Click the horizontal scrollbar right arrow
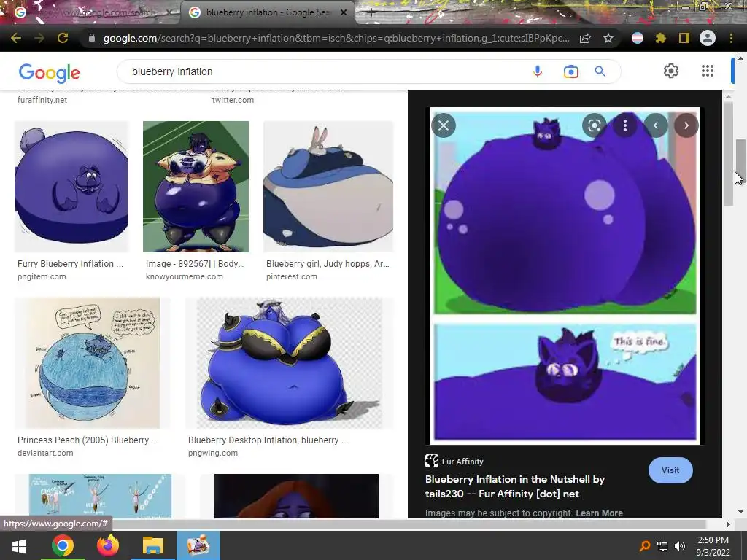747x560 pixels. point(728,524)
